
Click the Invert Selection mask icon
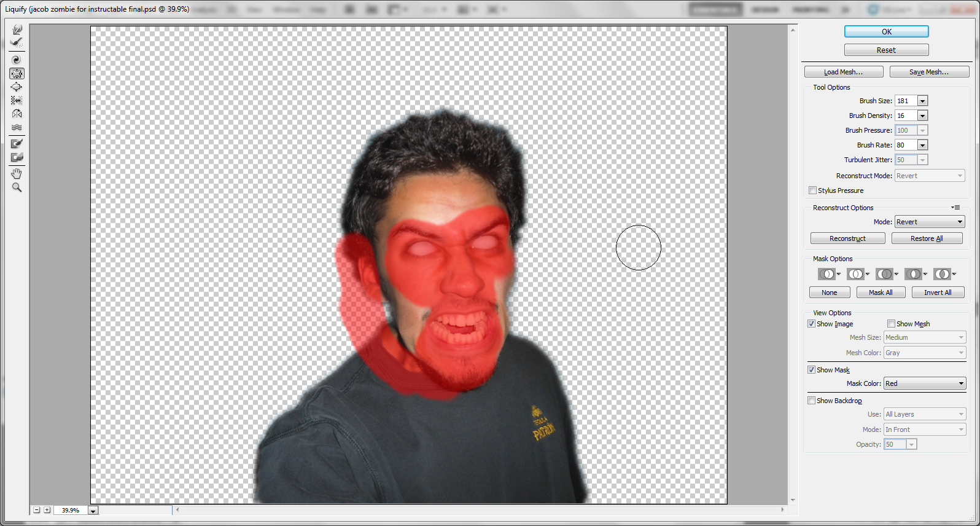[942, 274]
